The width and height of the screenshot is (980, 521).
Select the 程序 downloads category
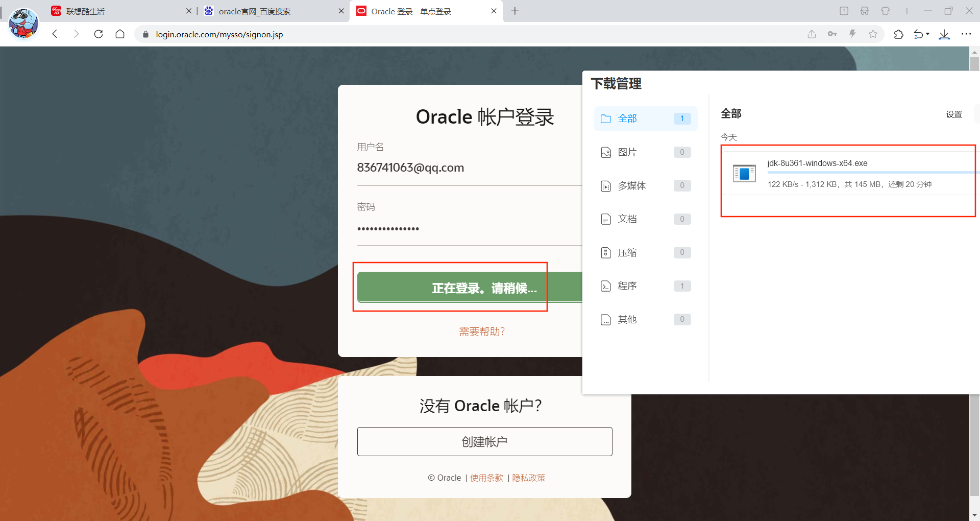(644, 286)
